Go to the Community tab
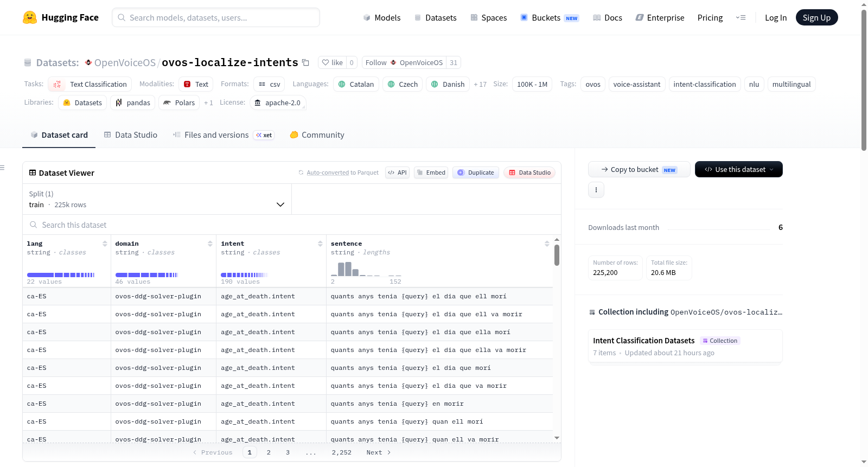 coord(317,135)
